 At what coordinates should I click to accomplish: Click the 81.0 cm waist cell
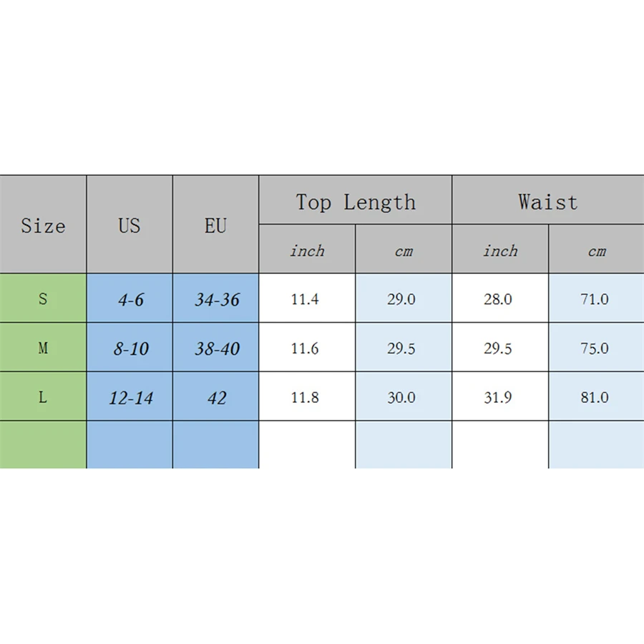[x=595, y=397]
